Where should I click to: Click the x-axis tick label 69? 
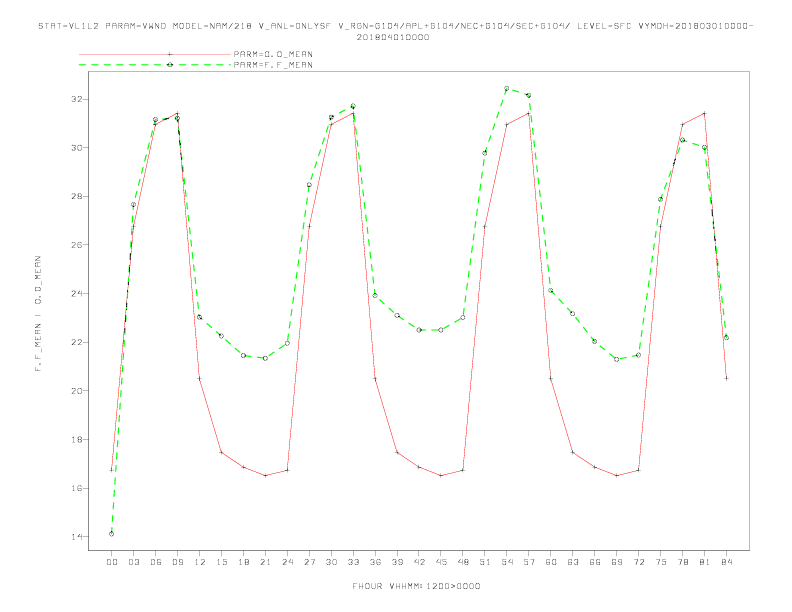tap(617, 562)
